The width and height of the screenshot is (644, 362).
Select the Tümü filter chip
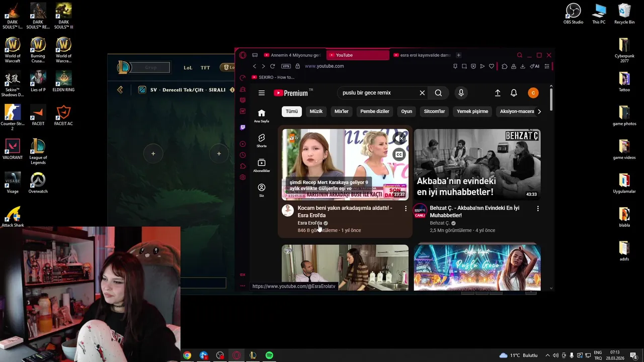tap(292, 112)
